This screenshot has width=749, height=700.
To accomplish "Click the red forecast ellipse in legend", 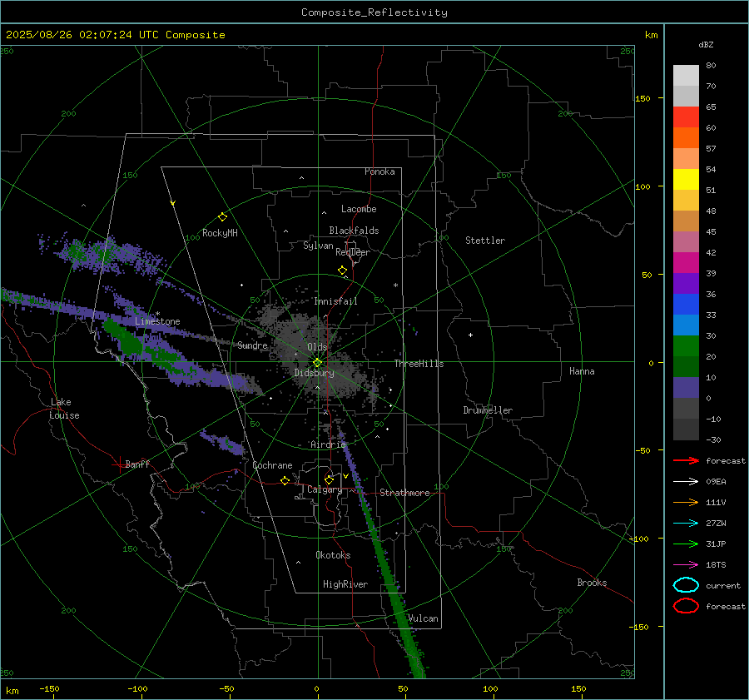I will [x=686, y=606].
